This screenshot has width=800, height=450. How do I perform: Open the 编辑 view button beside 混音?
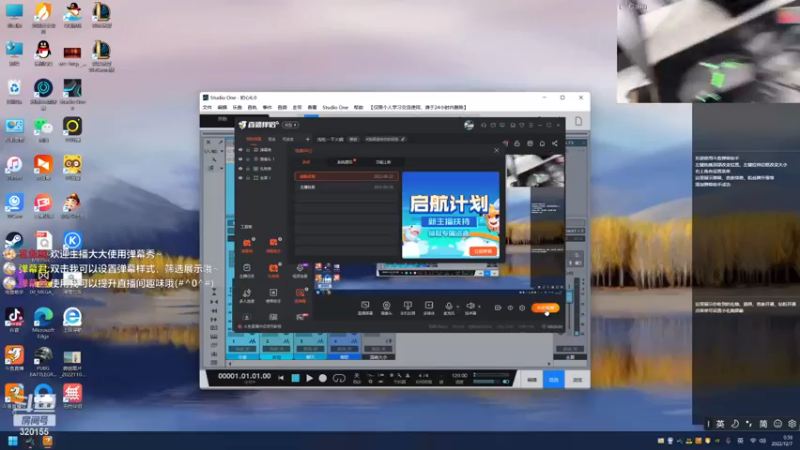click(x=532, y=380)
